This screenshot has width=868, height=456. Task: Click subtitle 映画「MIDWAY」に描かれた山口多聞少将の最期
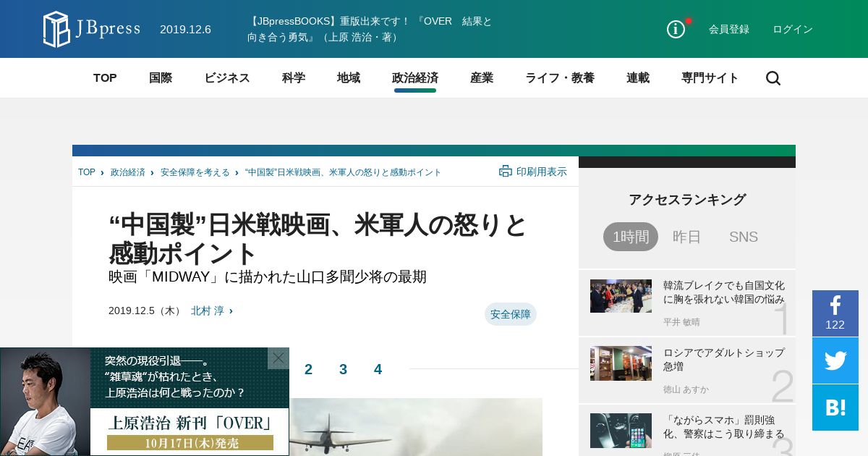point(268,276)
